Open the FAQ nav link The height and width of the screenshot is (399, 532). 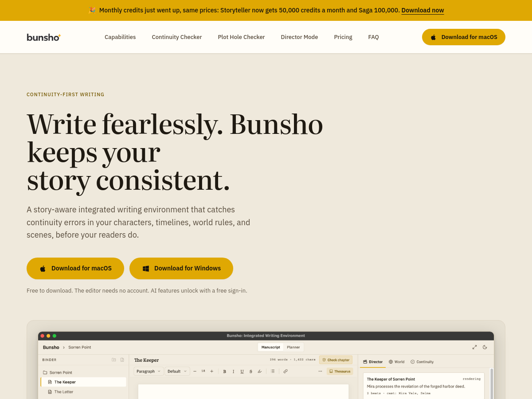point(373,37)
